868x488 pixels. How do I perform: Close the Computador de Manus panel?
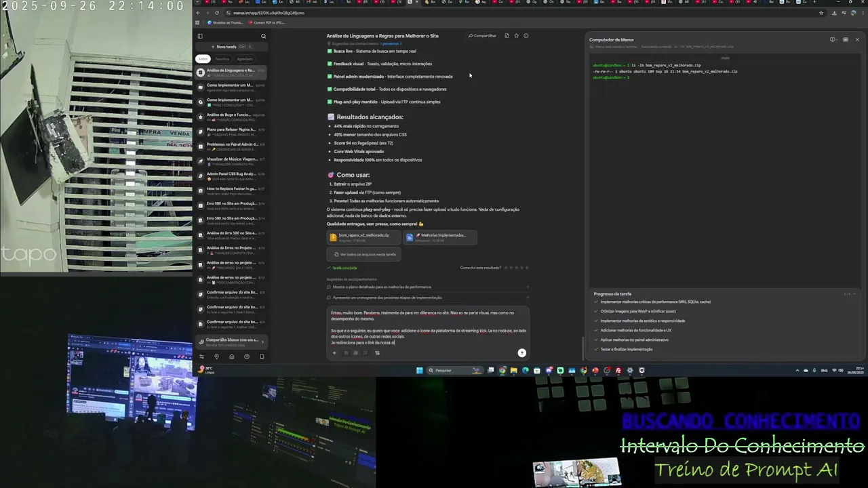point(857,39)
